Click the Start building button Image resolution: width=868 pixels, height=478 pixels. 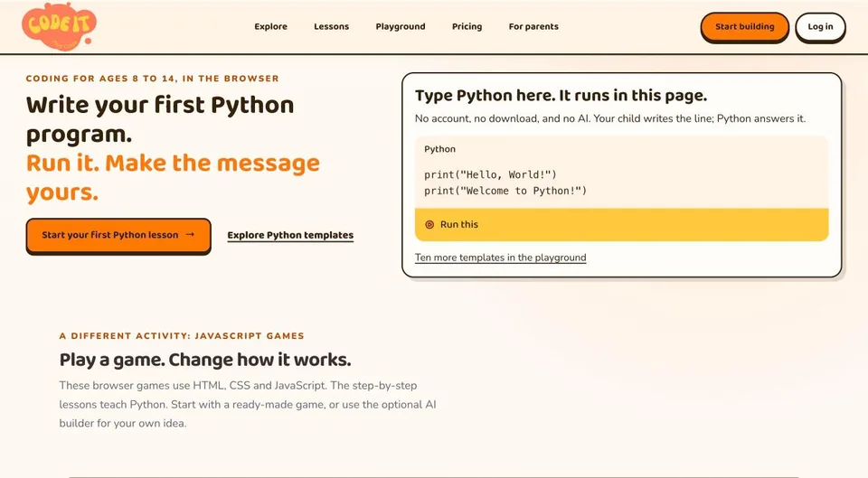pos(744,27)
